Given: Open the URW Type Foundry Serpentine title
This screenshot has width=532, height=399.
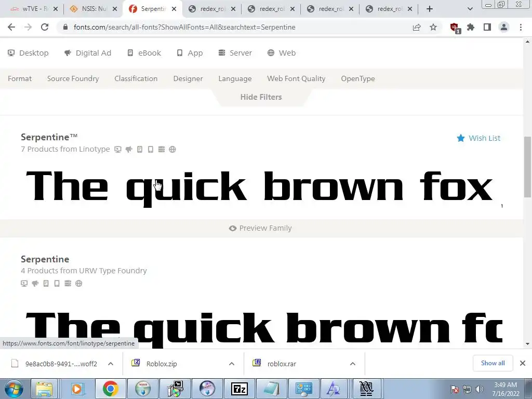Looking at the screenshot, I should [x=45, y=259].
